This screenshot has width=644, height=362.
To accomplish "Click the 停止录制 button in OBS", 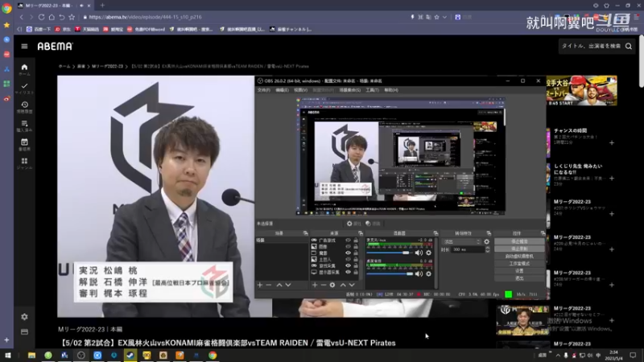I will tap(519, 249).
